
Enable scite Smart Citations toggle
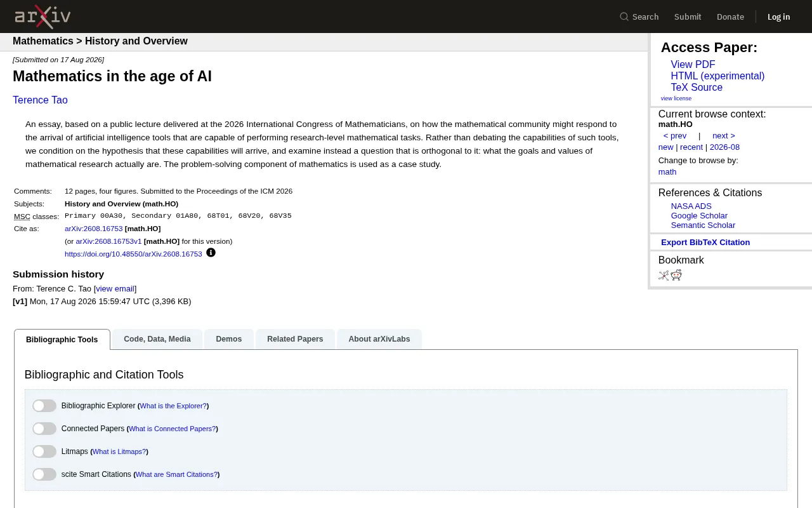coord(44,474)
